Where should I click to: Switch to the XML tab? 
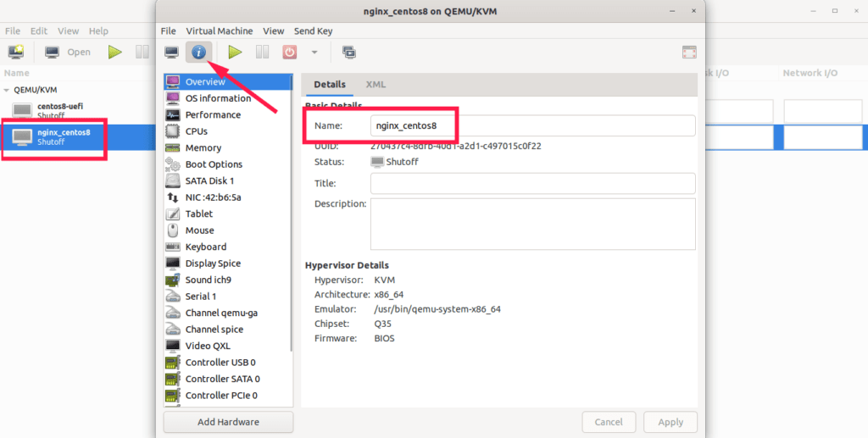376,85
